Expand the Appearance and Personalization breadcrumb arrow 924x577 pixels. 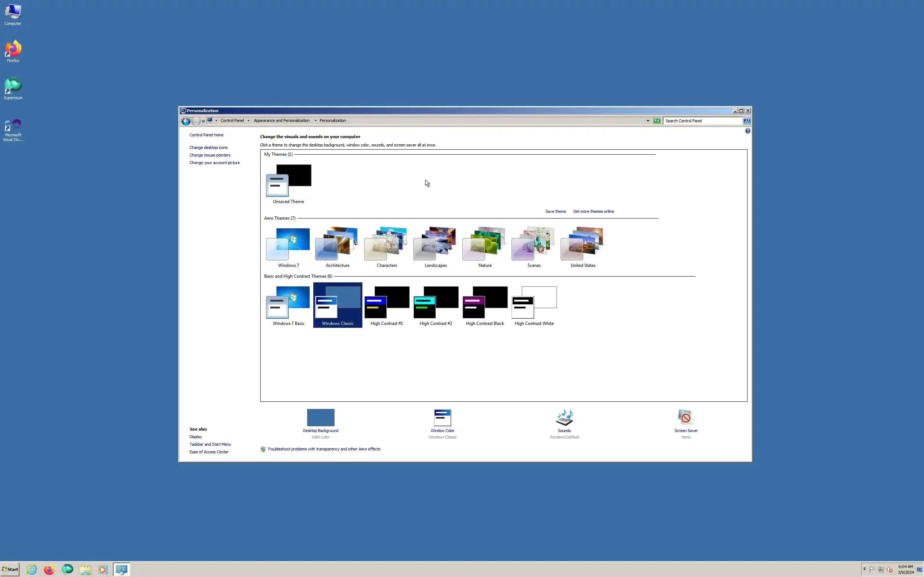click(x=315, y=120)
